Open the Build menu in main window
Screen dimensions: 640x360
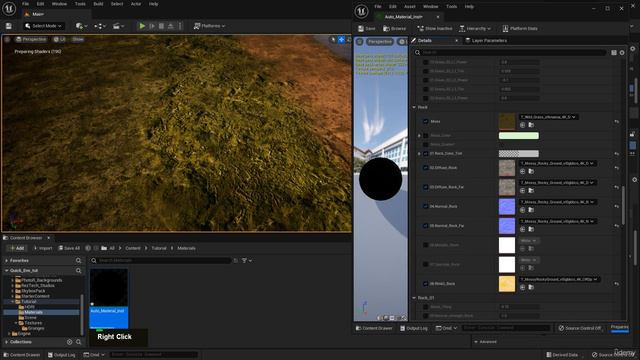98,4
